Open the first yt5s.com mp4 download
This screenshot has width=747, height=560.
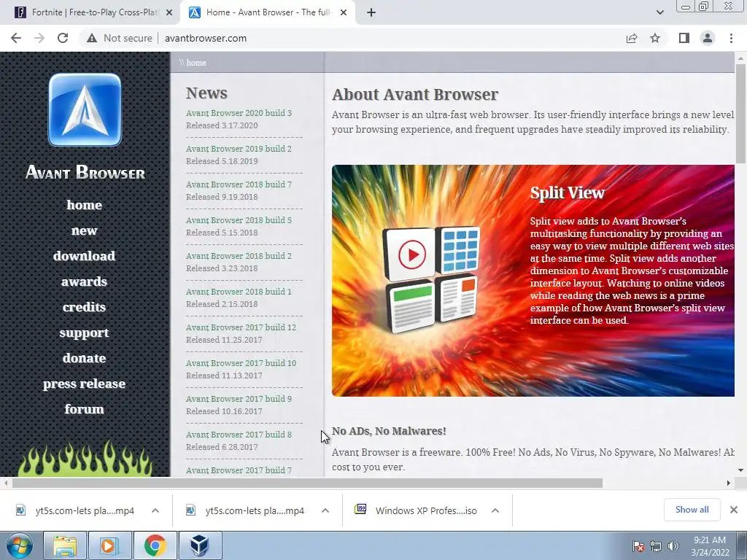75,510
